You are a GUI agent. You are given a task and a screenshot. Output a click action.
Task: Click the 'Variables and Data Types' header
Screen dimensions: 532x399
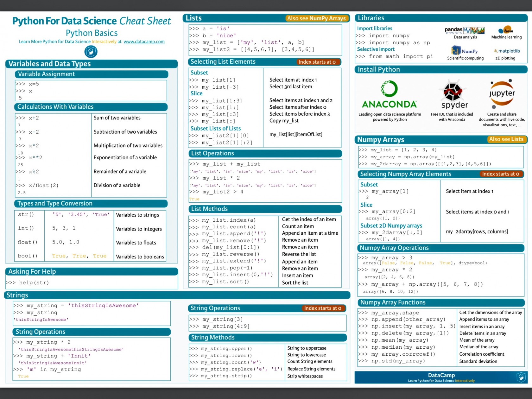click(x=92, y=64)
